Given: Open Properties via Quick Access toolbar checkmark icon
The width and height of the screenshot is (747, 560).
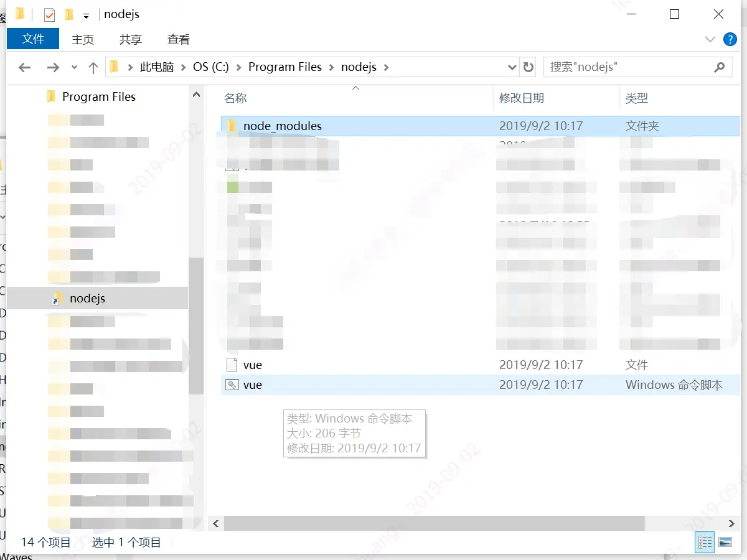Looking at the screenshot, I should point(48,14).
